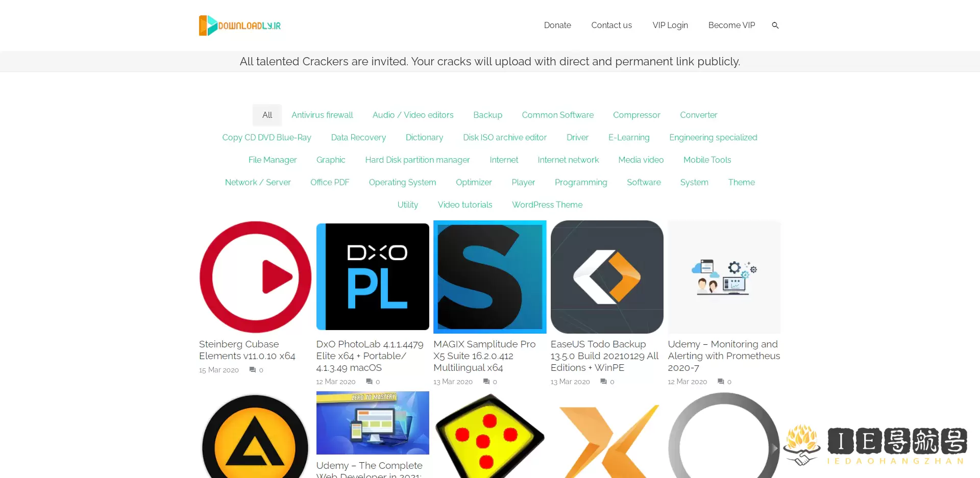Open the DxO PhotoLab PL icon
This screenshot has width=980, height=478.
(373, 277)
